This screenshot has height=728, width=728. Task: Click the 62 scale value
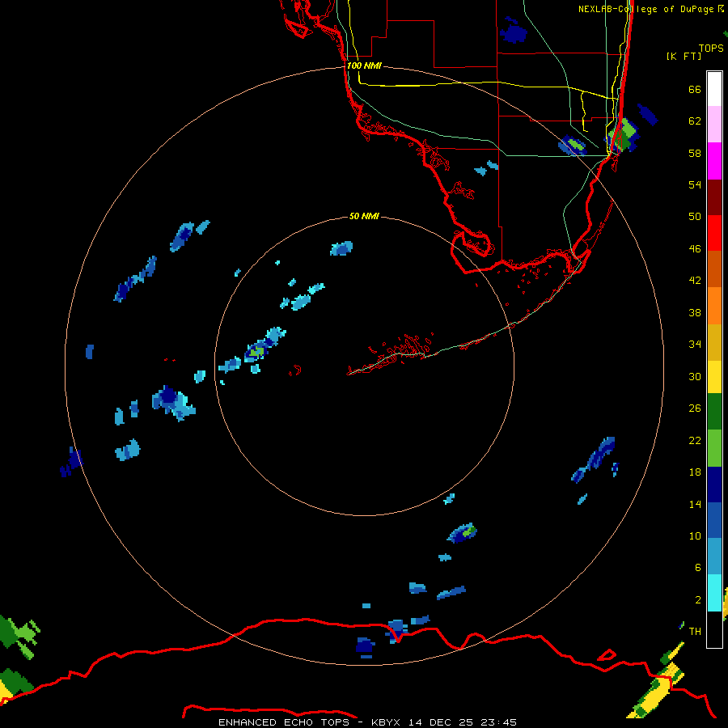695,121
